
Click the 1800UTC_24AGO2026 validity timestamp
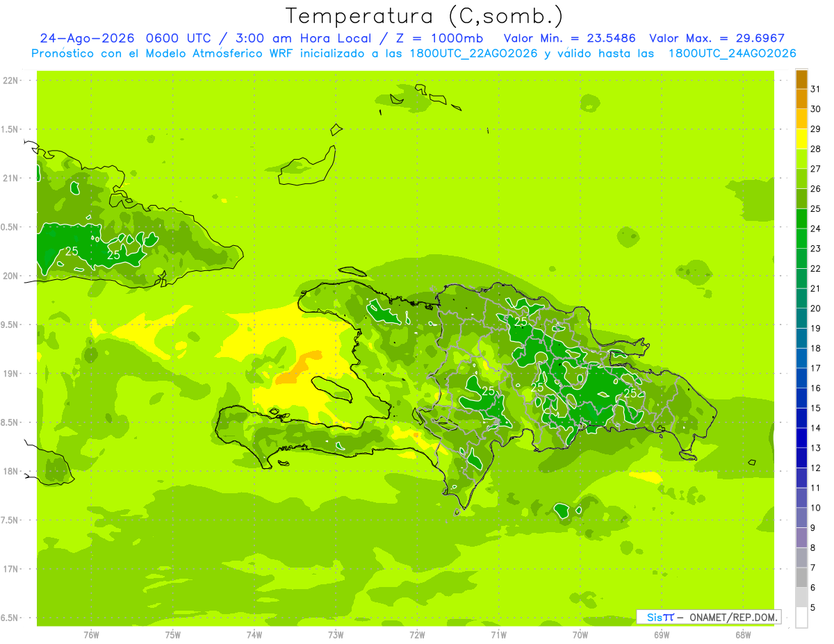(x=732, y=53)
